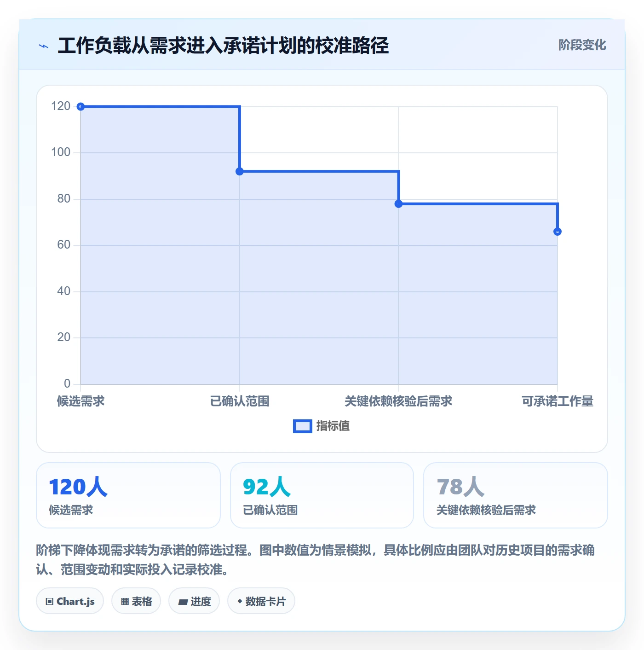Viewport: 644px width, 650px height.
Task: Click the 120人 stat card value
Action: [x=78, y=487]
